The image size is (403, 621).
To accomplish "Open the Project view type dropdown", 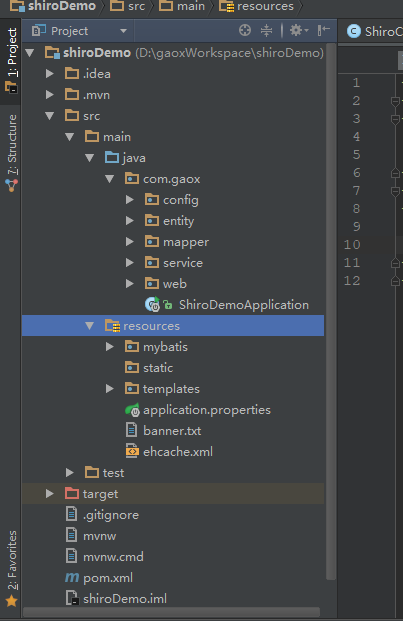I will coord(123,31).
